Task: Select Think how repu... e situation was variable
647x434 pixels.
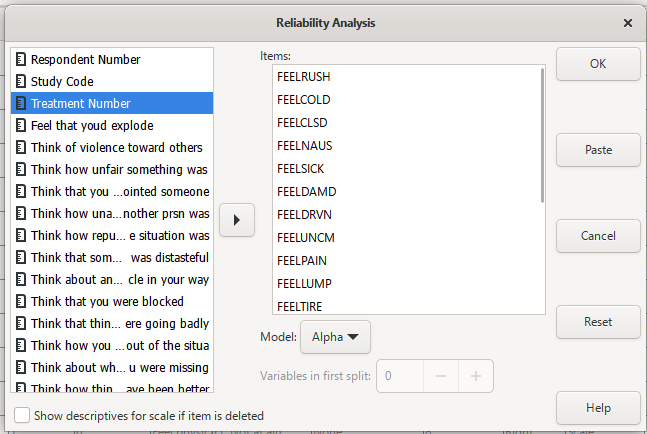Action: coord(112,235)
